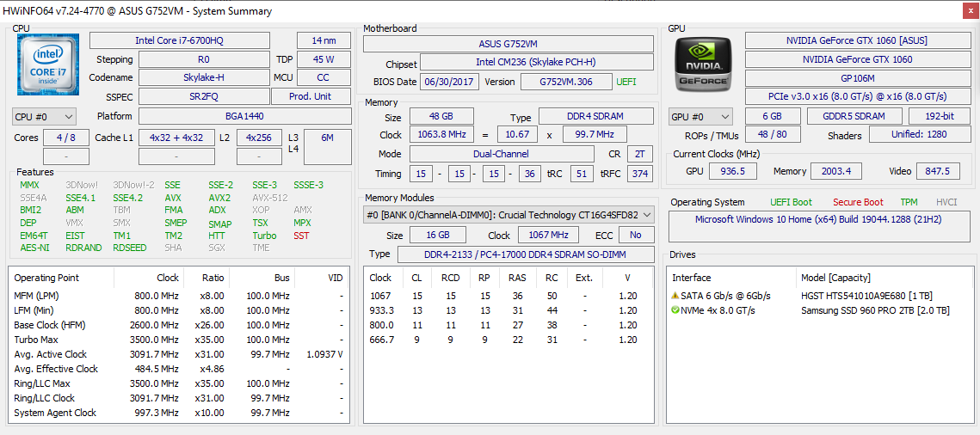Image resolution: width=980 pixels, height=435 pixels.
Task: Click the CR 2T field
Action: click(638, 154)
